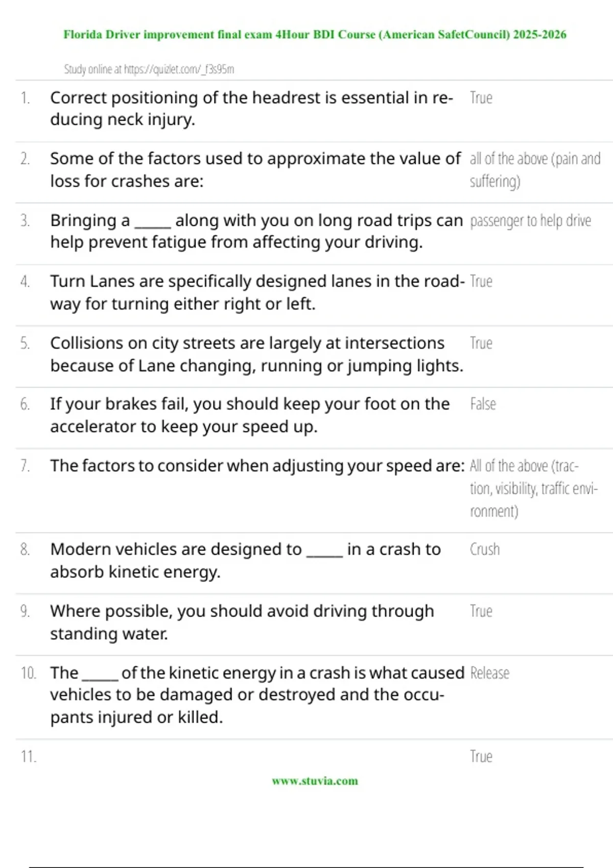Screen dimensions: 613x868
Task: Select question 5 about city street collisions
Action: pyautogui.click(x=256, y=354)
